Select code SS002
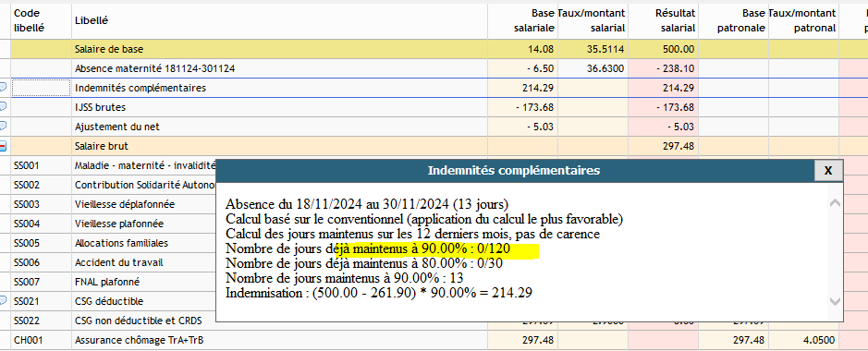868x351 pixels. click(27, 185)
